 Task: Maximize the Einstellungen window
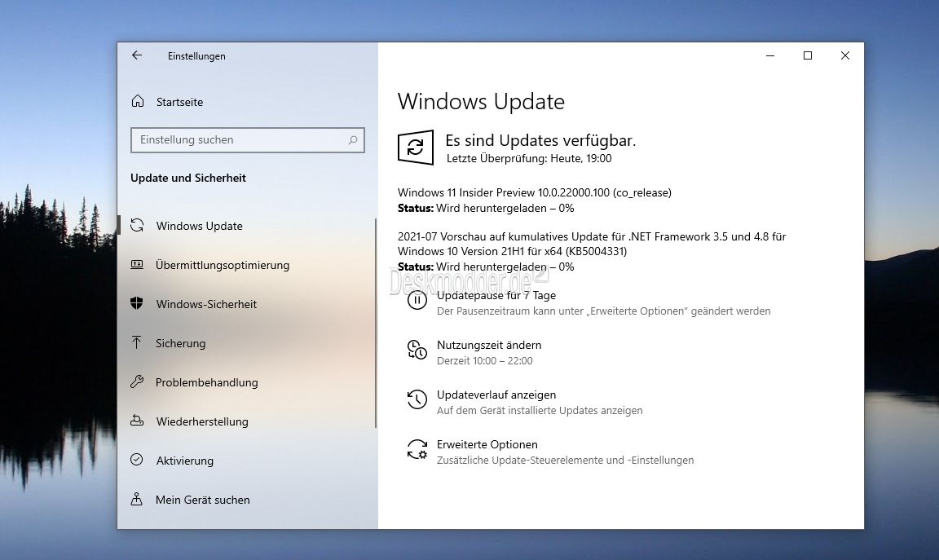click(807, 55)
